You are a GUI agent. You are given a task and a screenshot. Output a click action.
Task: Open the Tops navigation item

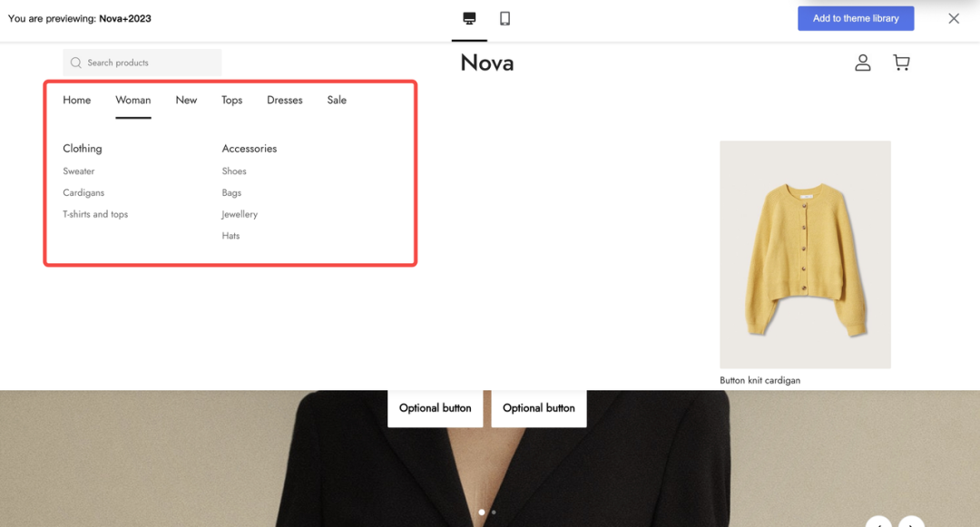pos(232,100)
